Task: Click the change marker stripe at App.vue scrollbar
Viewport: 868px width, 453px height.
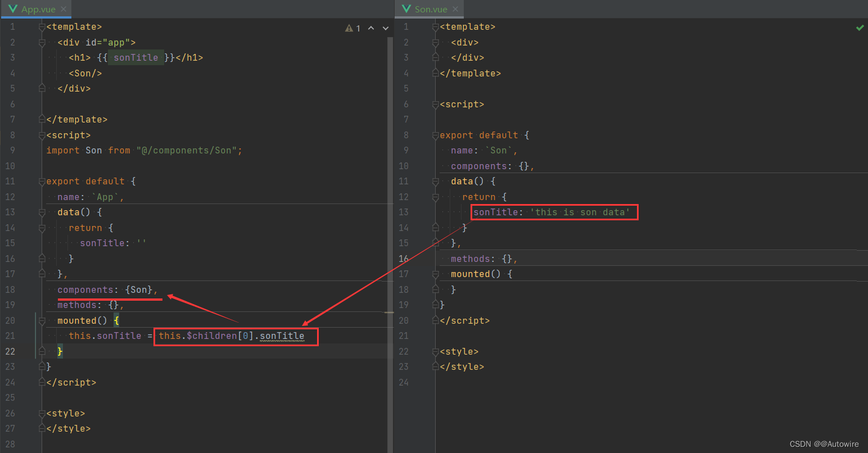Action: tap(389, 312)
